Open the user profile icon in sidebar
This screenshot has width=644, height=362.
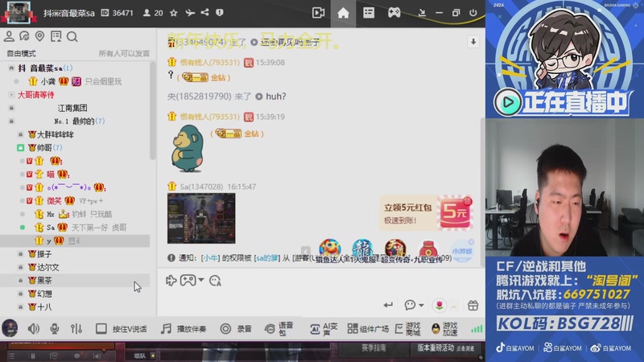click(9, 36)
